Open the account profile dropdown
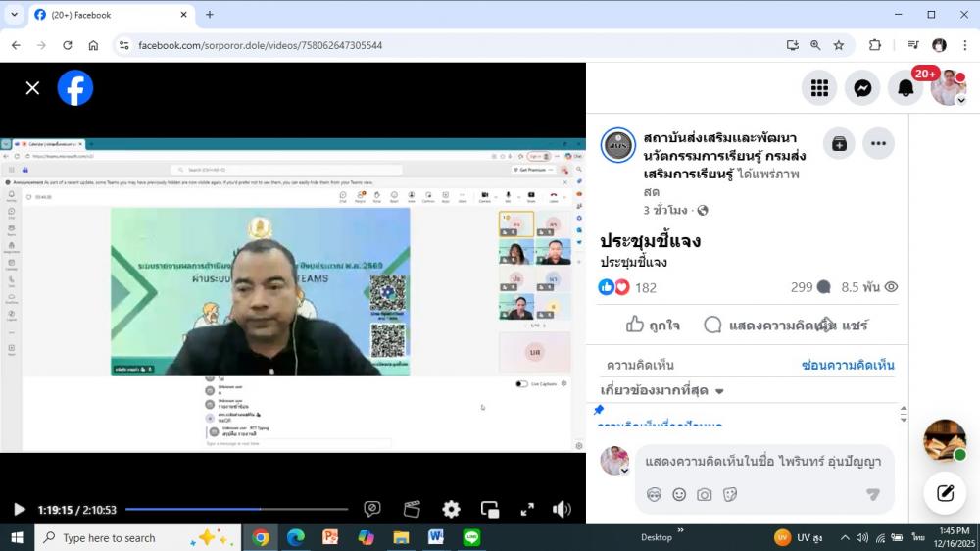Image resolution: width=980 pixels, height=551 pixels. tap(948, 88)
